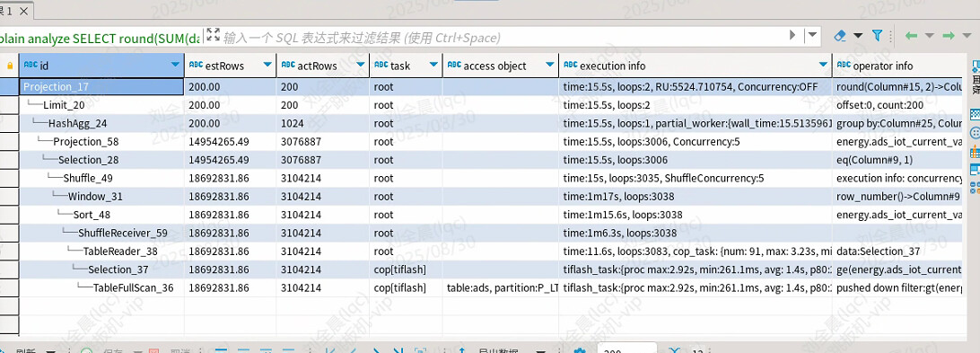
Task: Click the 'time:1m6.3s, loops:3038' execution info cell
Action: coord(696,233)
